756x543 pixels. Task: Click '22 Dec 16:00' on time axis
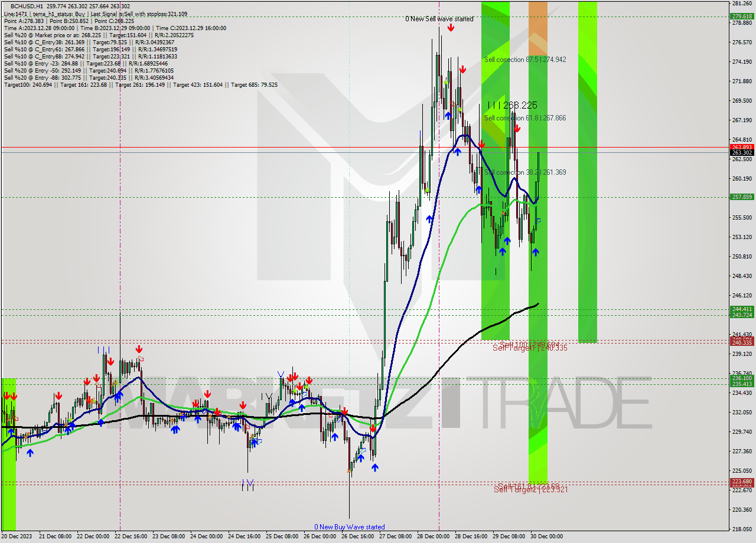(131, 537)
